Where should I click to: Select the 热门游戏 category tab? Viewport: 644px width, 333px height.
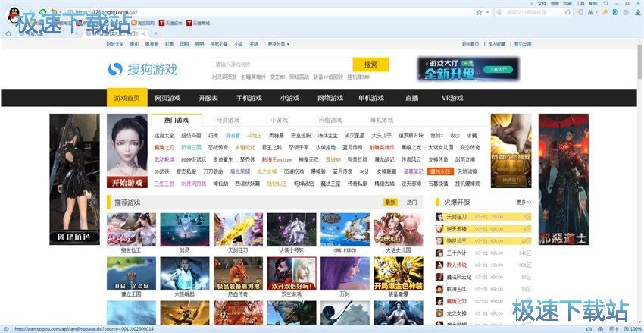tap(177, 120)
